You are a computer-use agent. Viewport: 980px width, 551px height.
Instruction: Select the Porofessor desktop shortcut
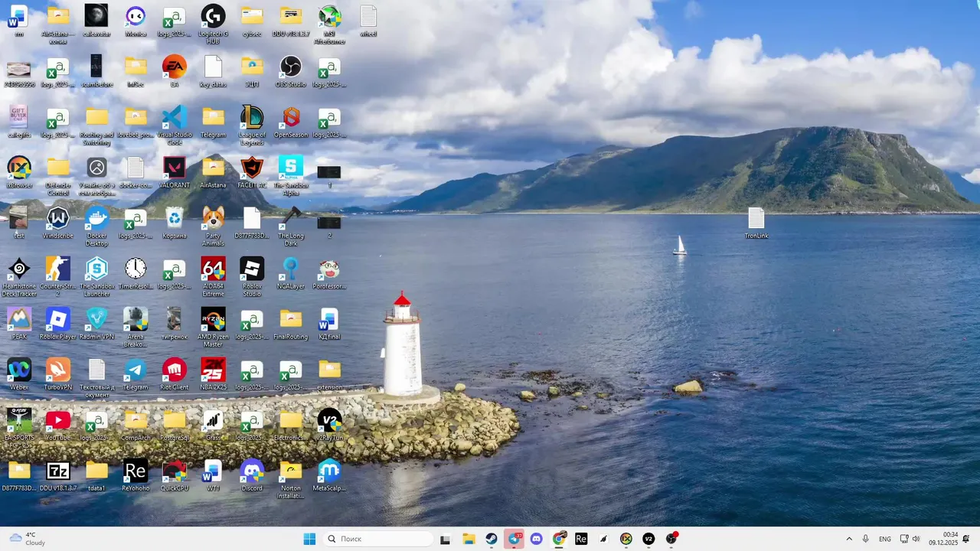click(x=329, y=273)
